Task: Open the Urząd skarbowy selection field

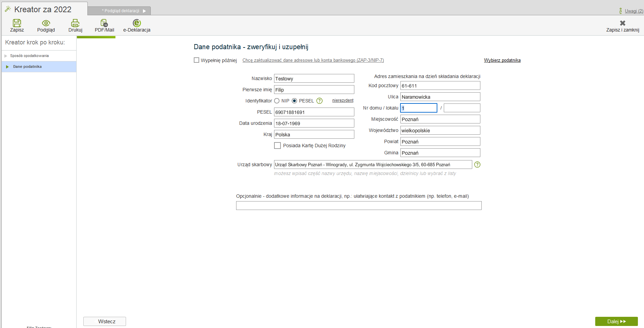Action: pos(373,165)
